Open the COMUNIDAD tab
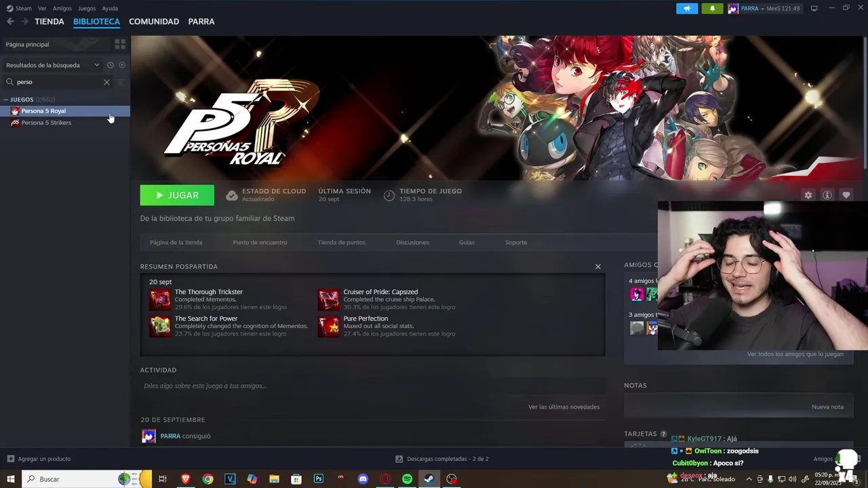The image size is (868, 488). pos(154,22)
